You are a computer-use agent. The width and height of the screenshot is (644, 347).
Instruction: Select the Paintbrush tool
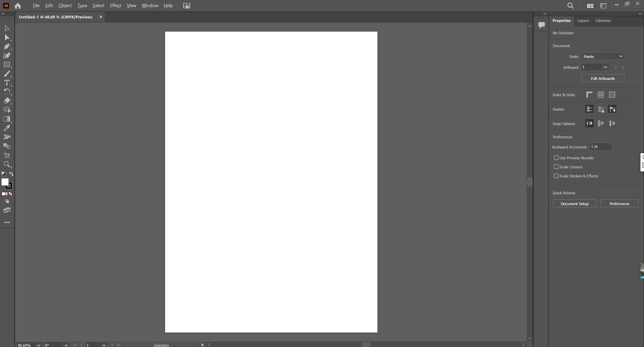click(x=7, y=73)
